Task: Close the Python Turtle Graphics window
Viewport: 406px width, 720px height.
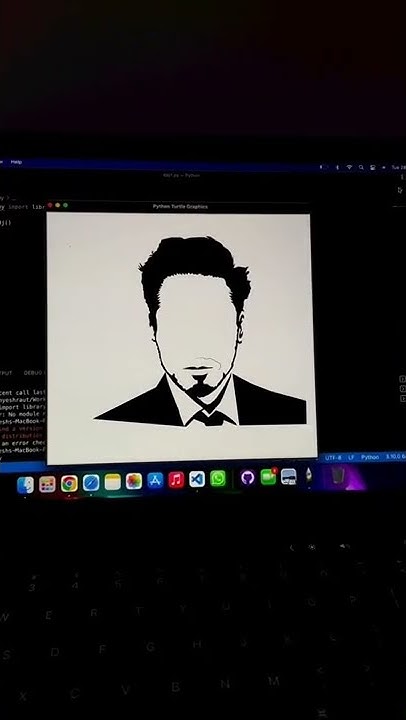Action: coord(50,205)
